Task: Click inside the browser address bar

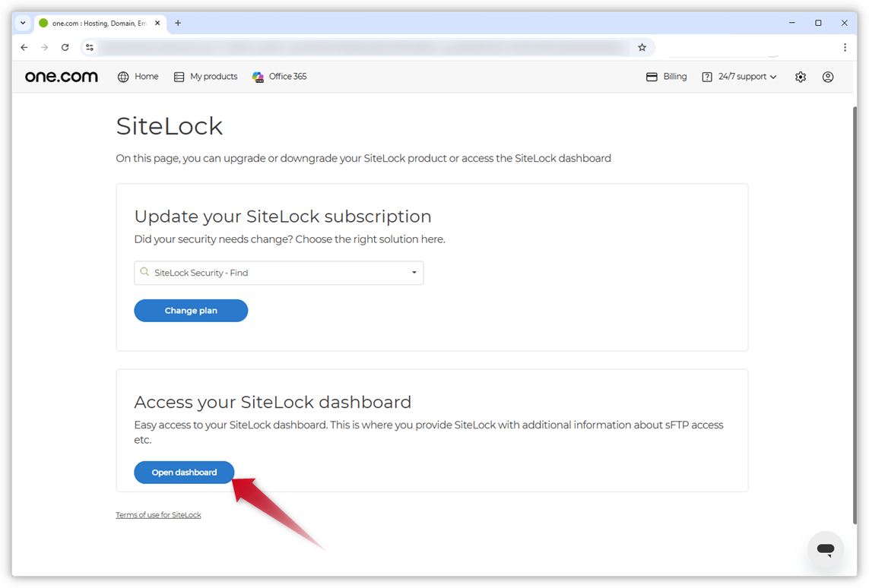Action: point(365,47)
